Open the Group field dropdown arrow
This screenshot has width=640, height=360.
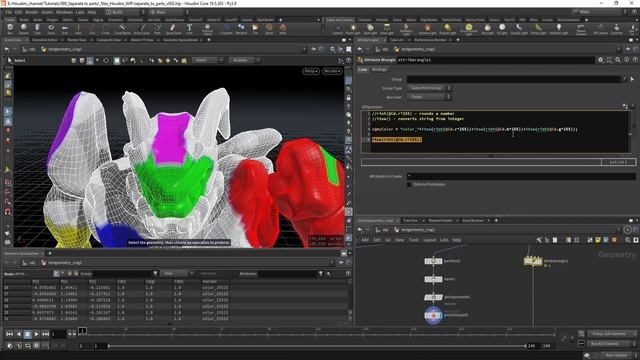pos(624,79)
